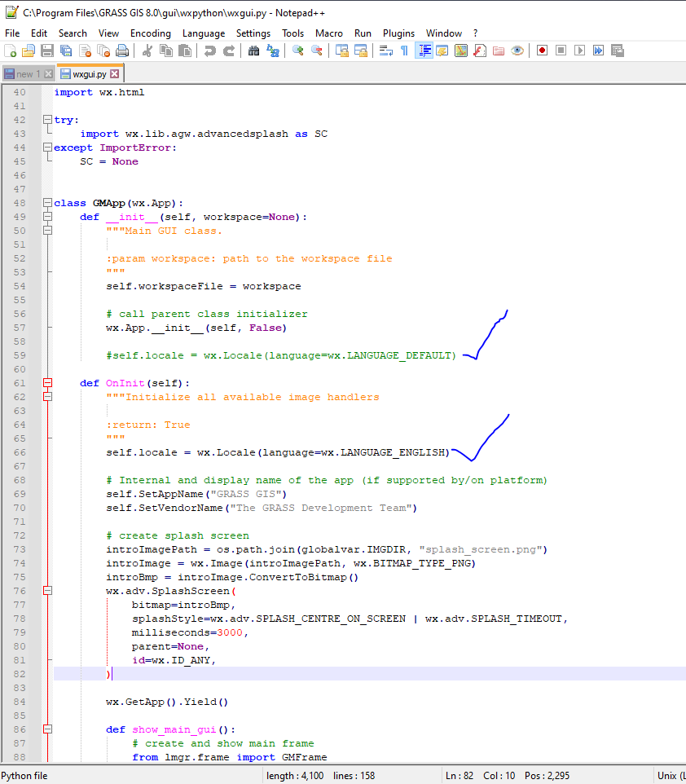Collapse the docstring fold at line 50
This screenshot has width=686, height=784.
pyautogui.click(x=47, y=231)
